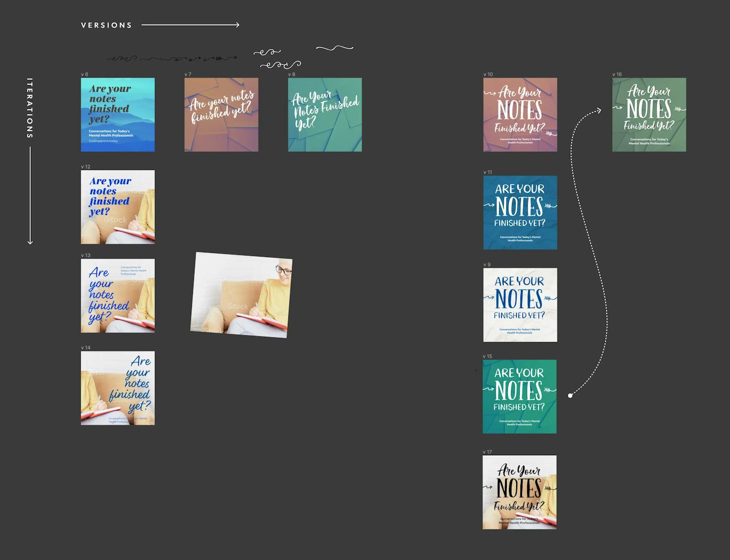Select the v12 person writing photo thumbnail
Image resolution: width=730 pixels, height=560 pixels.
tap(117, 206)
